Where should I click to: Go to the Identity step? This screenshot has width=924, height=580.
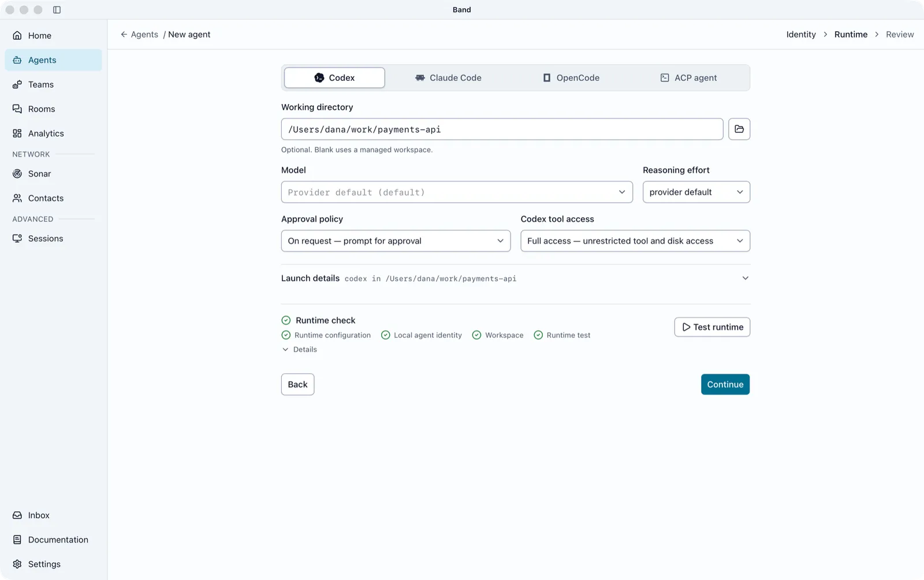tap(801, 35)
